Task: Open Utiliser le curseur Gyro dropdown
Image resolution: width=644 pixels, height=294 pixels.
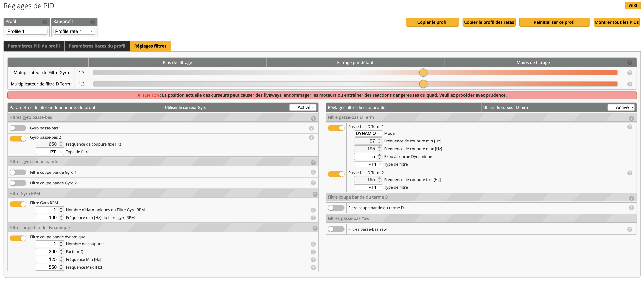Action: pos(303,107)
